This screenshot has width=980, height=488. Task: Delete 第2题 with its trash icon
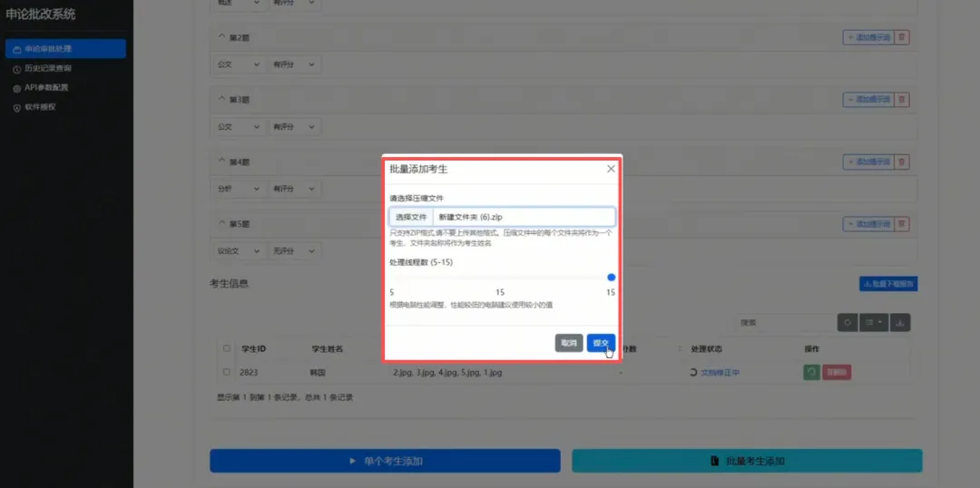pos(902,37)
